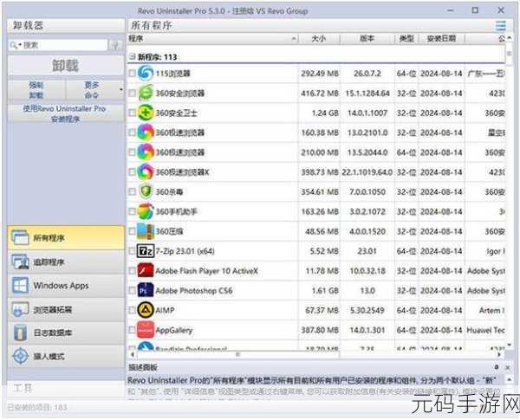Sort by the 程序 column header

[x=213, y=39]
